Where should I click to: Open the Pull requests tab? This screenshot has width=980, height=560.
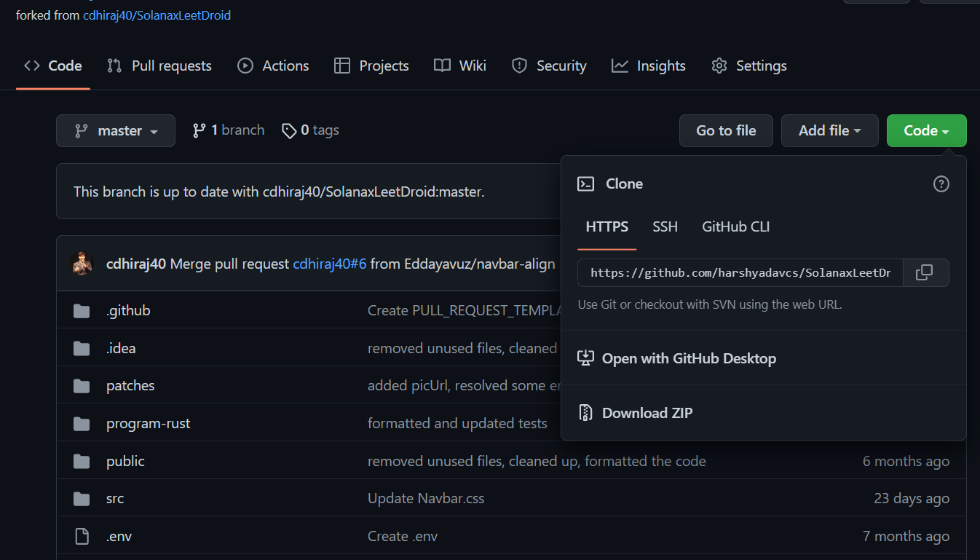click(159, 66)
